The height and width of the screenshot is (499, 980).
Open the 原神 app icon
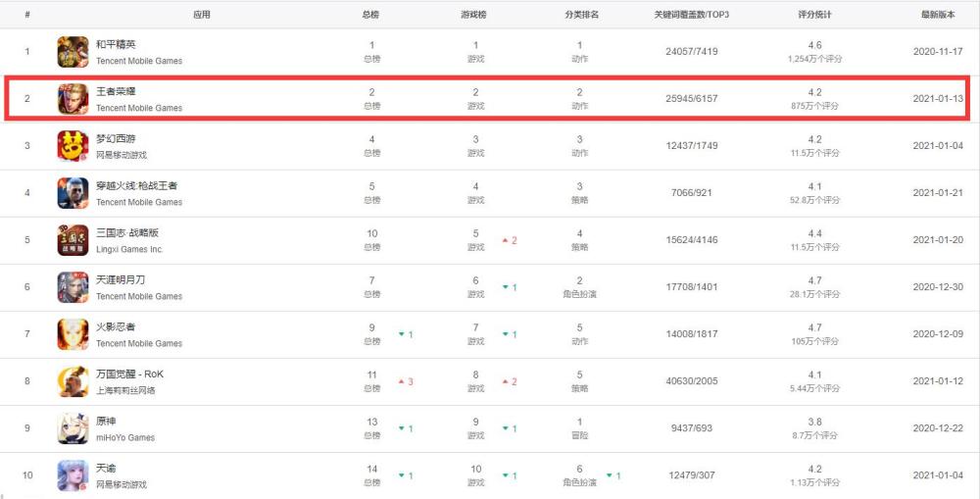point(73,428)
